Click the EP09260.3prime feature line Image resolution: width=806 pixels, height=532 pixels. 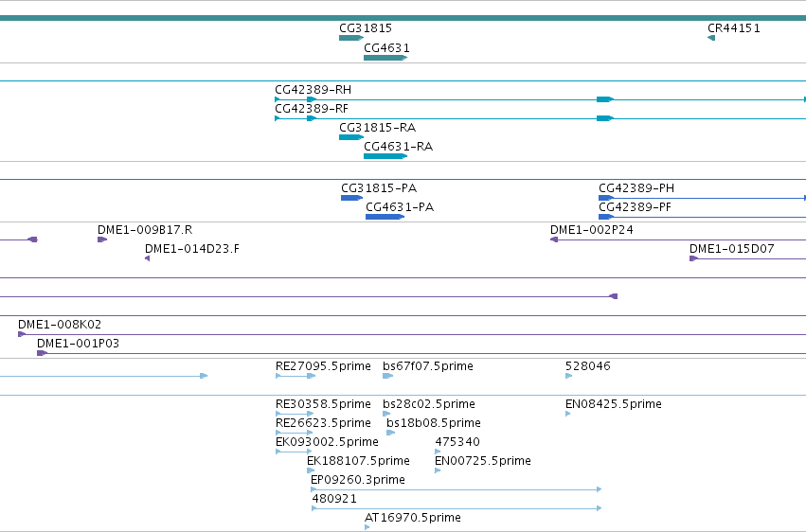click(456, 489)
